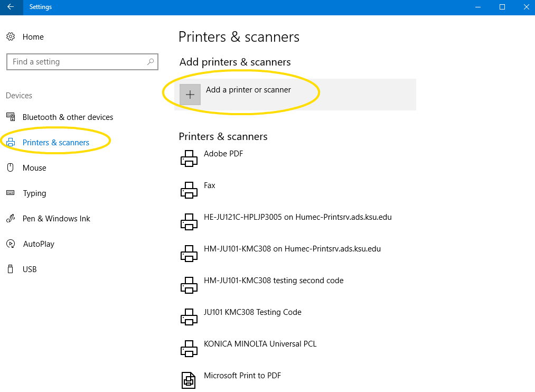Click icon beside HM-JU101-KMC308 on Humec-Printsrv
This screenshot has height=392, width=535.
pyautogui.click(x=189, y=254)
